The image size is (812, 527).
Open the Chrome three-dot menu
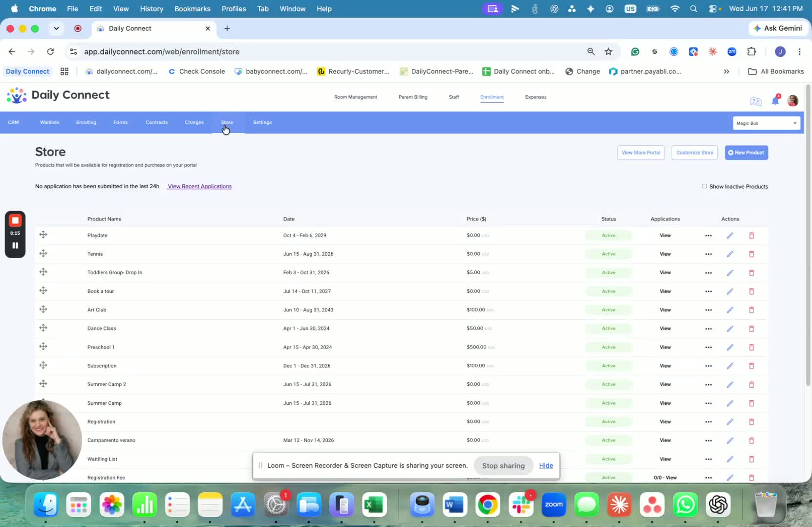pos(799,51)
